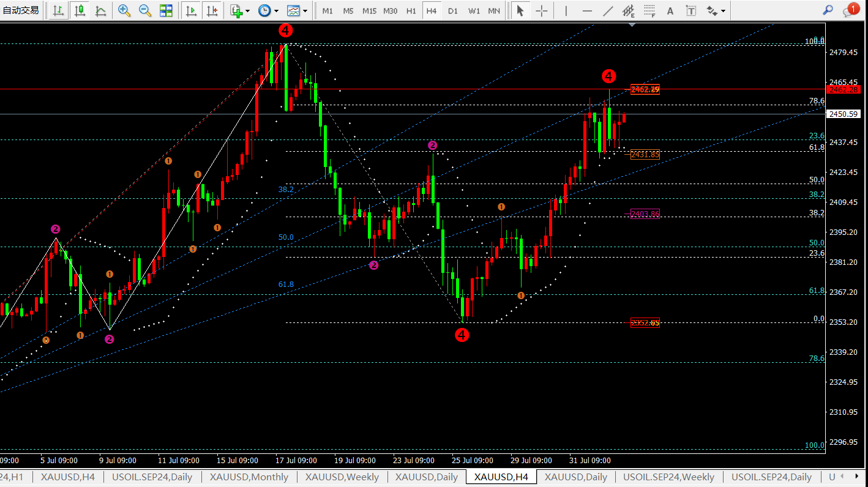
Task: Click the 自动交易 auto trading button
Action: (x=21, y=10)
